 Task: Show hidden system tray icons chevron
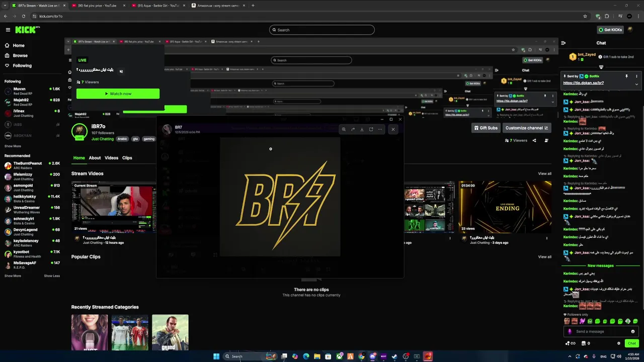point(571,356)
